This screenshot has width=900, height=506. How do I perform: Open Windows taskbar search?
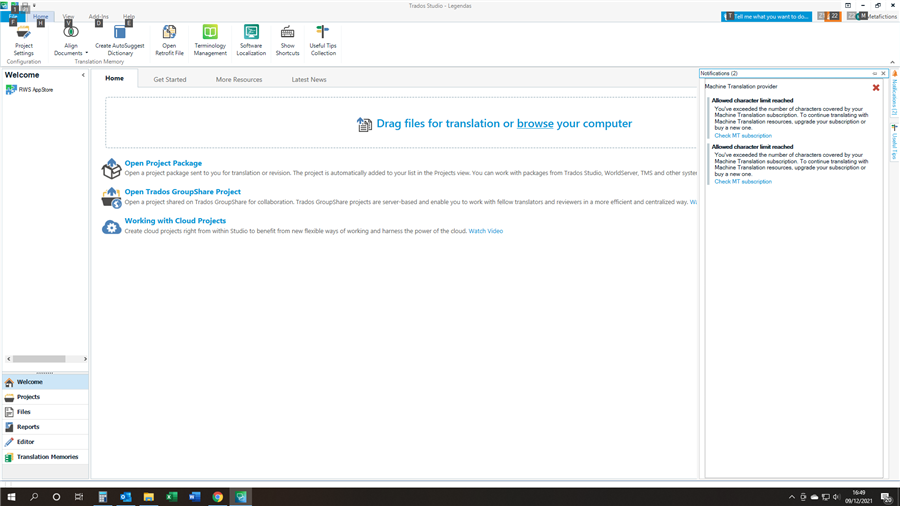tap(34, 497)
